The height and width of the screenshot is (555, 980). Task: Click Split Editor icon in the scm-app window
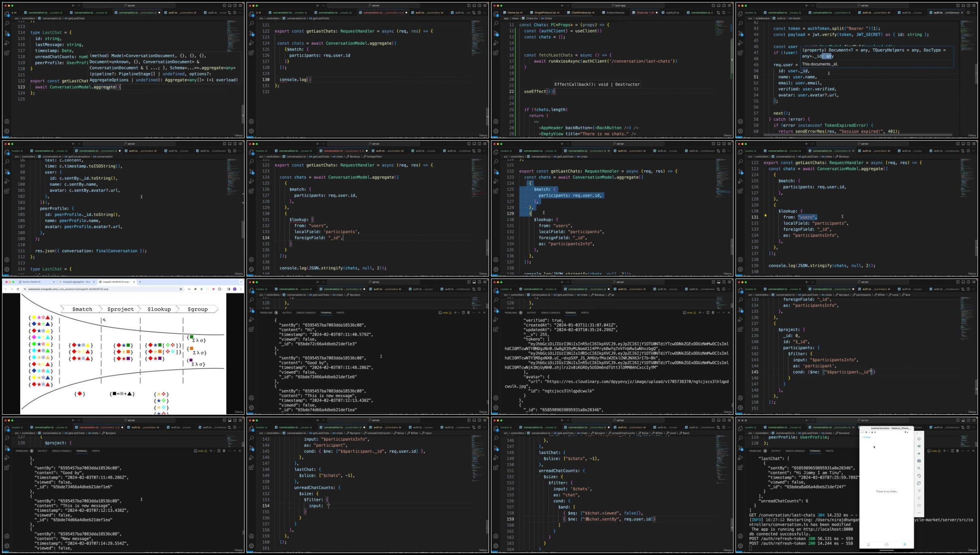[723, 13]
